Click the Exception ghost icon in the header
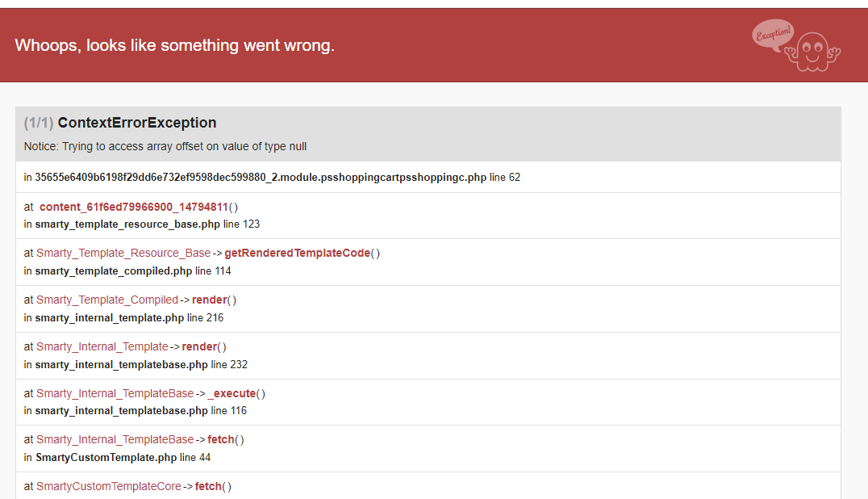Screen dimensions: 868x499 [812, 52]
